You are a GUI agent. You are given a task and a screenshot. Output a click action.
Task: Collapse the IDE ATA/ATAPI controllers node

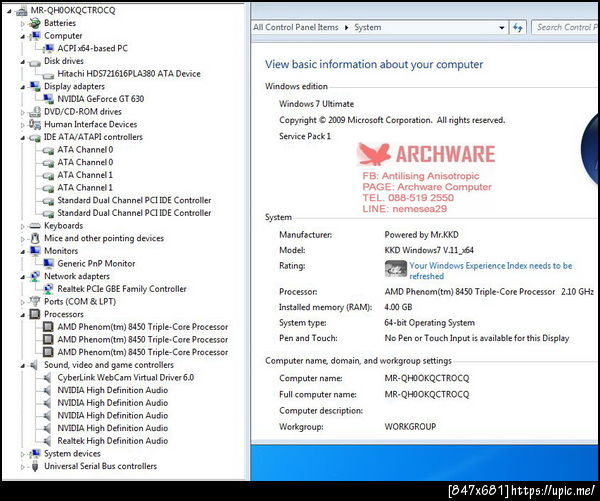[x=23, y=138]
